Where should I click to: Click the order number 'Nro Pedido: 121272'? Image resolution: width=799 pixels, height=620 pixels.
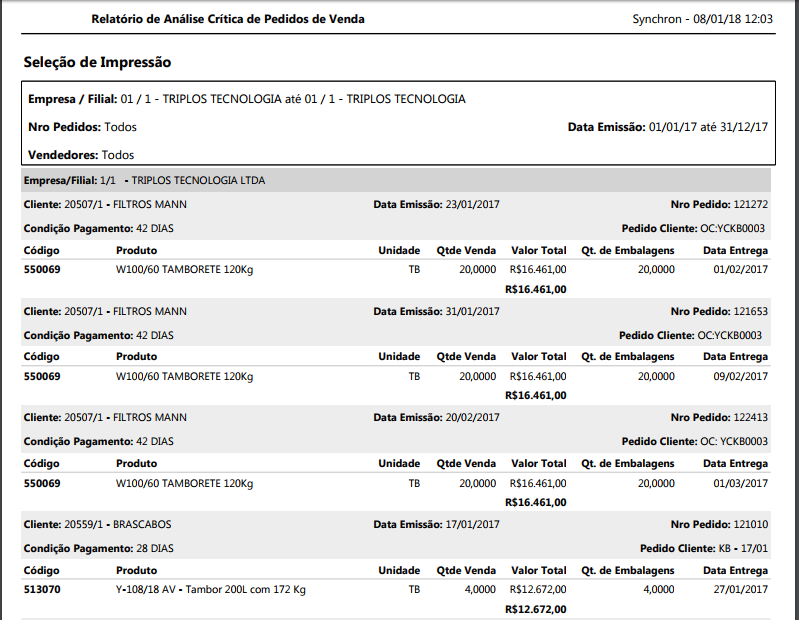[x=719, y=204]
